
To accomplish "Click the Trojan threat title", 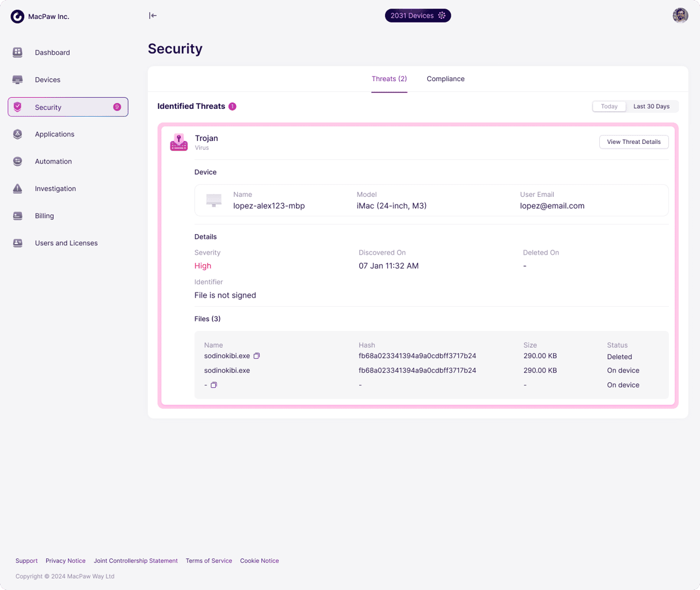I will [207, 138].
